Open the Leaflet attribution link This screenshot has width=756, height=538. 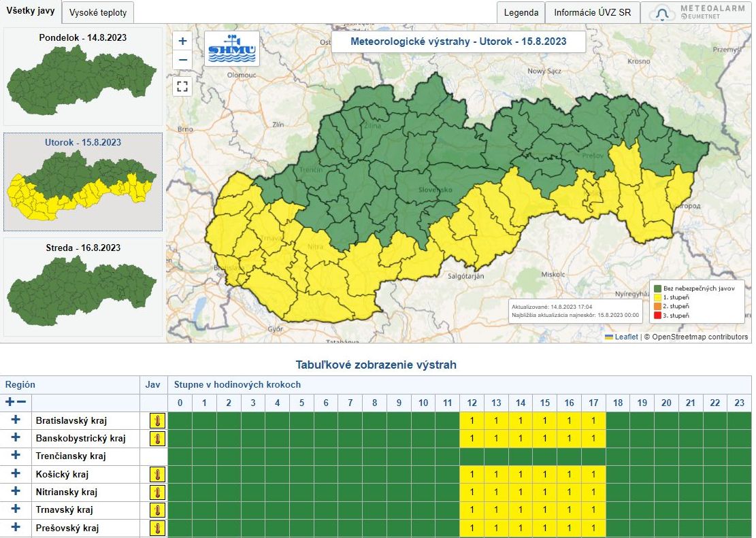[x=626, y=337]
